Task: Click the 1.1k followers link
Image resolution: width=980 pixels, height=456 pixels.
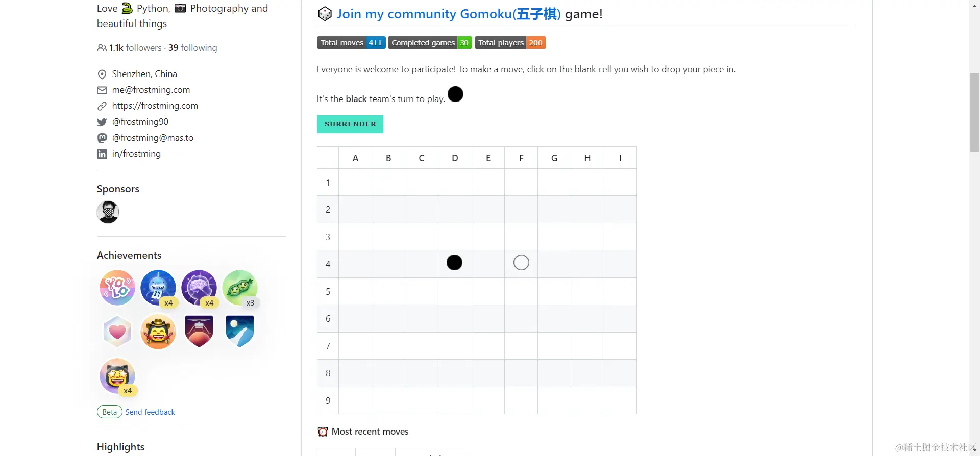Action: click(x=135, y=47)
